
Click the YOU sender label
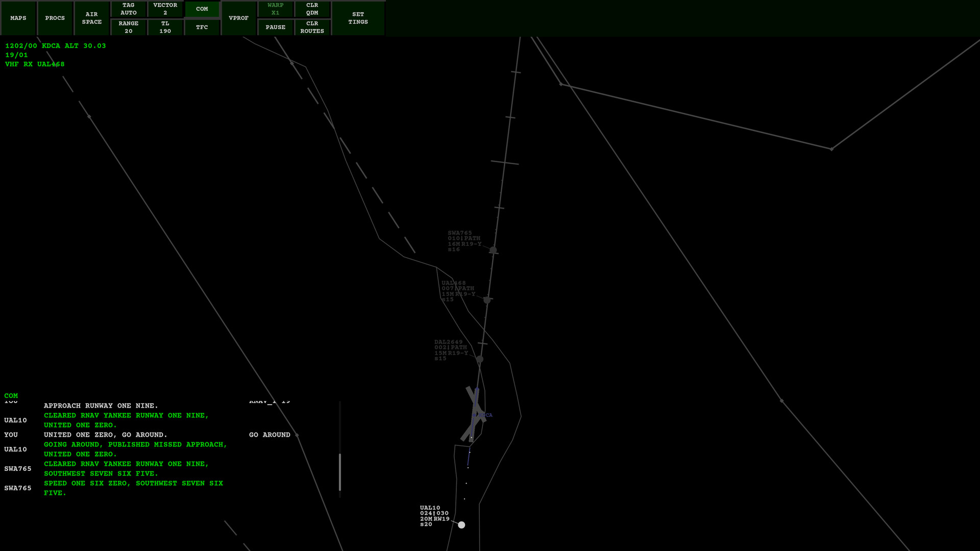tap(11, 435)
